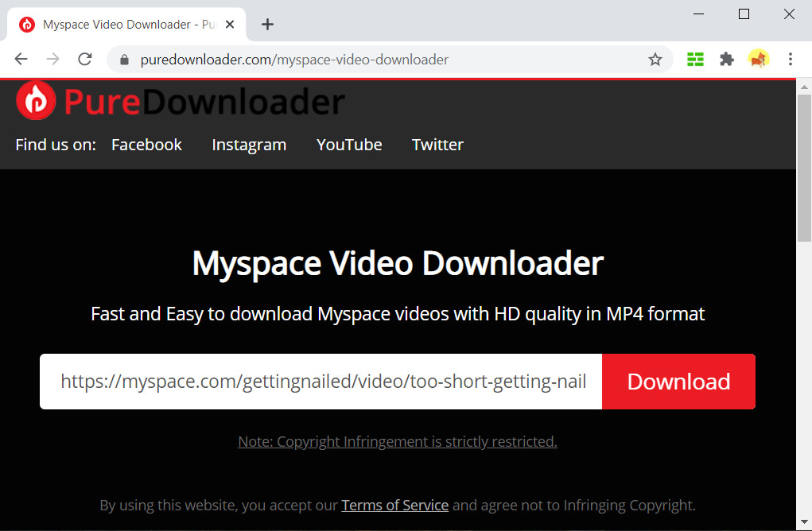The image size is (812, 531).
Task: Click the address bar URL
Action: 294,60
